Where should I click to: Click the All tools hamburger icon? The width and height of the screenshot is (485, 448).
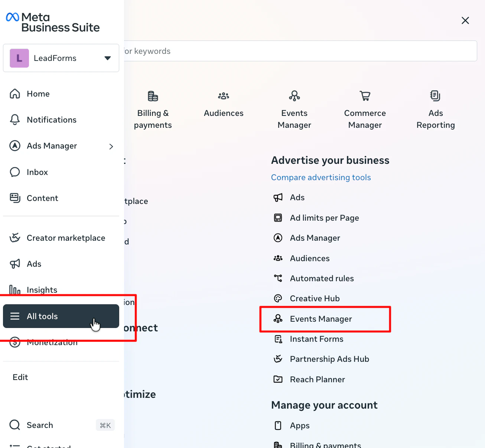15,316
